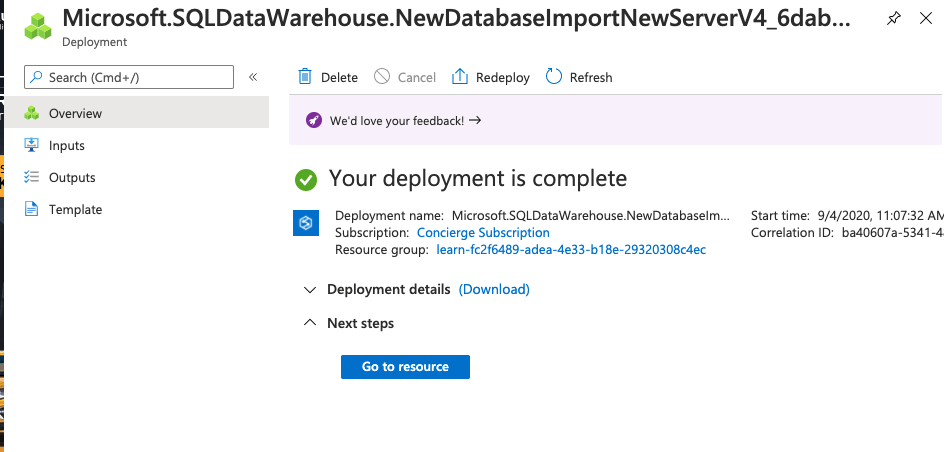Screen dimensions: 944x452
Task: Collapse the Next steps section
Action: pos(310,323)
